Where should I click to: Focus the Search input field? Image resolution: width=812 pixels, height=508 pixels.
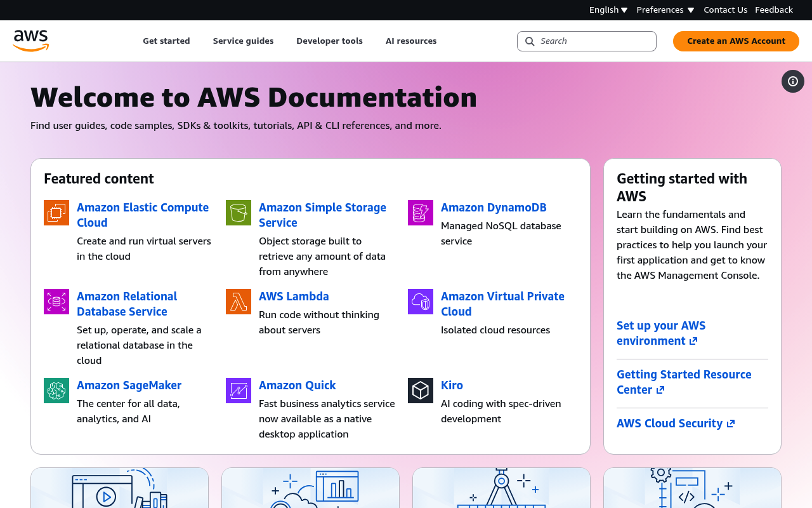(x=587, y=41)
